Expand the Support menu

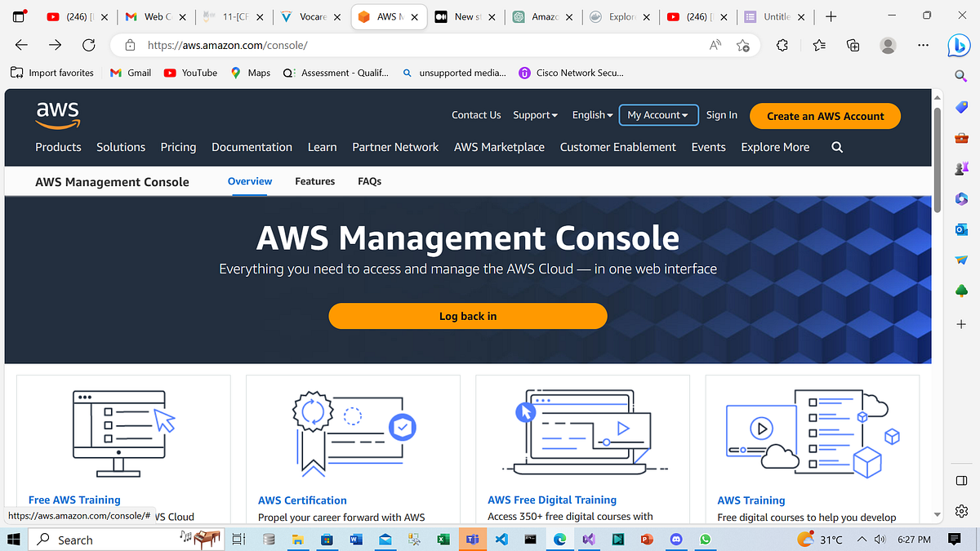pos(535,115)
